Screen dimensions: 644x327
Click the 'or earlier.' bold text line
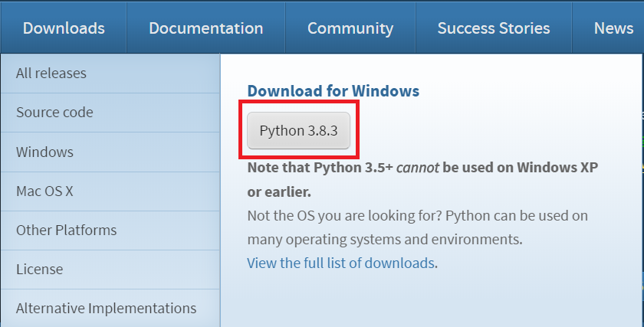279,191
